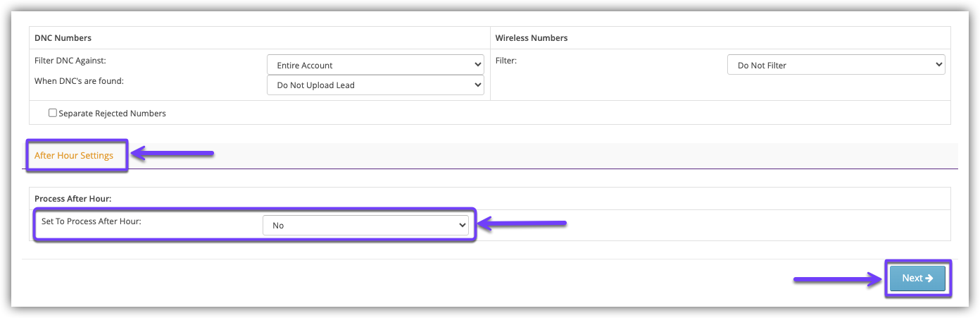Open the Set To Process After Hour dropdown
The height and width of the screenshot is (318, 980).
coord(365,226)
